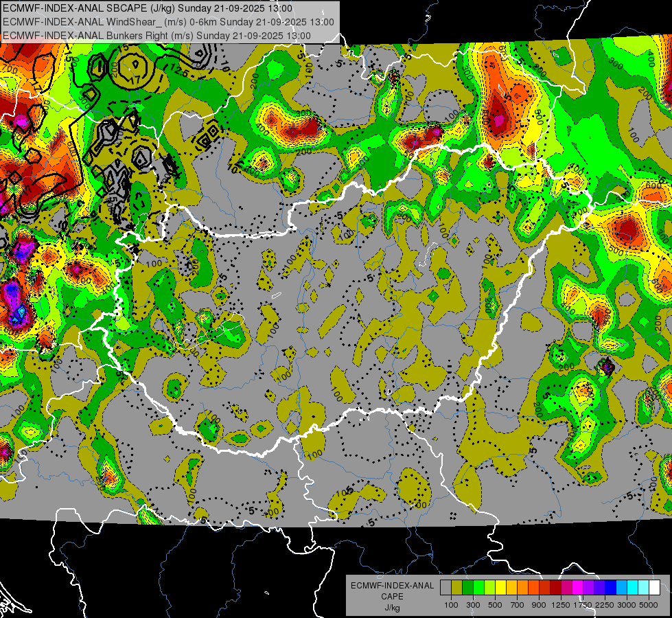Click the dark red 1250 legend swatch
Screen dimensions: 672x618
555,588
